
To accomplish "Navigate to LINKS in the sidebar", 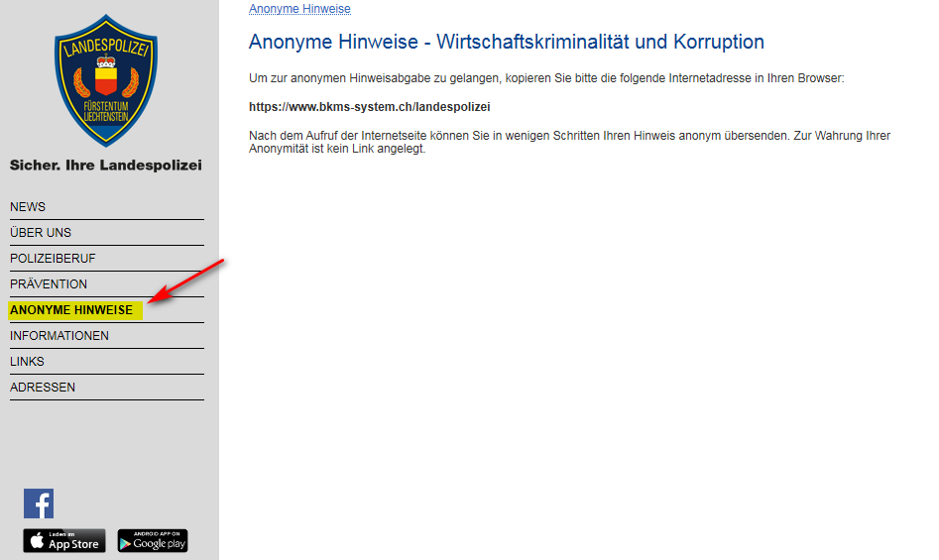I will [x=27, y=362].
